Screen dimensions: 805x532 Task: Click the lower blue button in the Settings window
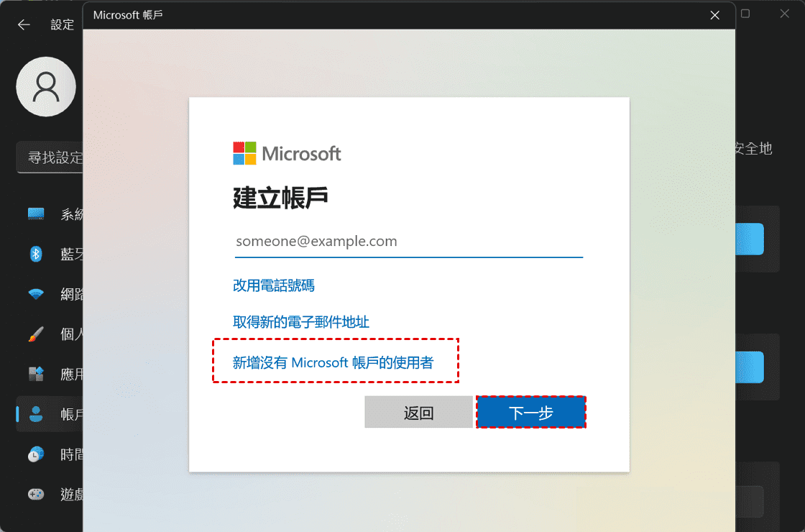pyautogui.click(x=750, y=367)
